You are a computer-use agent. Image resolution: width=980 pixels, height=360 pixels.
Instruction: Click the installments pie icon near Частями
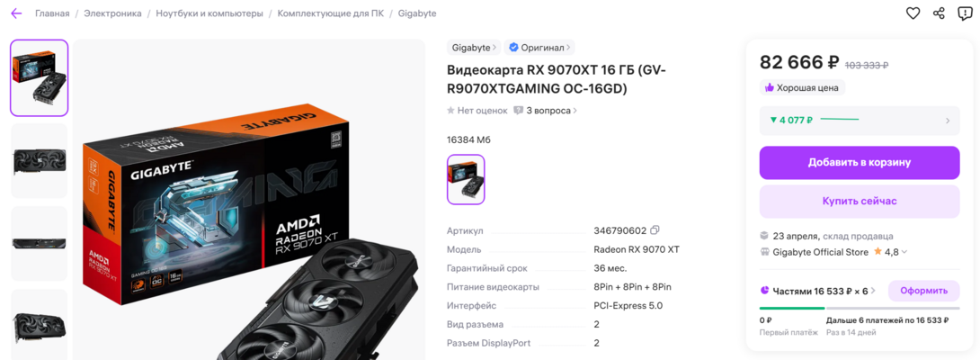click(x=764, y=291)
